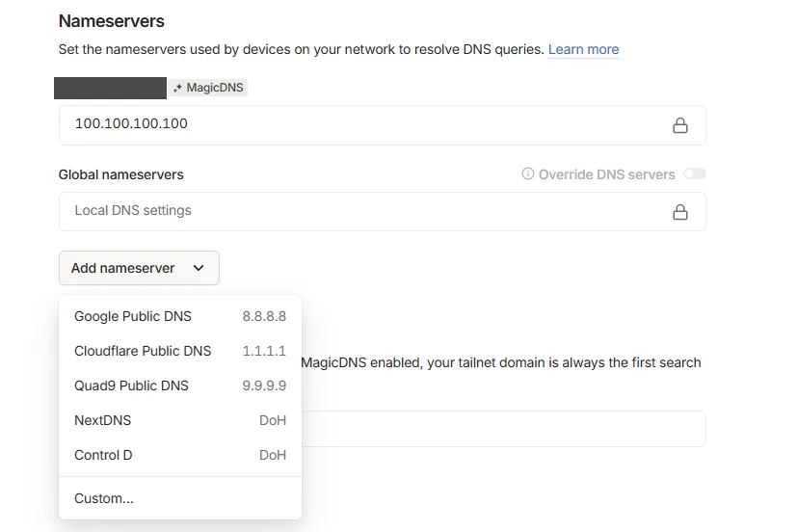Click the search domain input box
797x532 pixels.
tap(503, 429)
